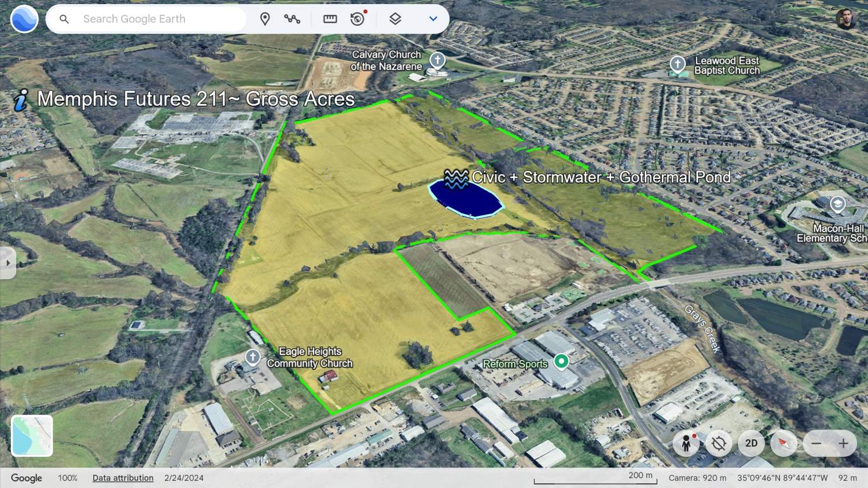Select Civic + Stormwater + Gothermal Pond label
The image size is (868, 488).
point(601,177)
